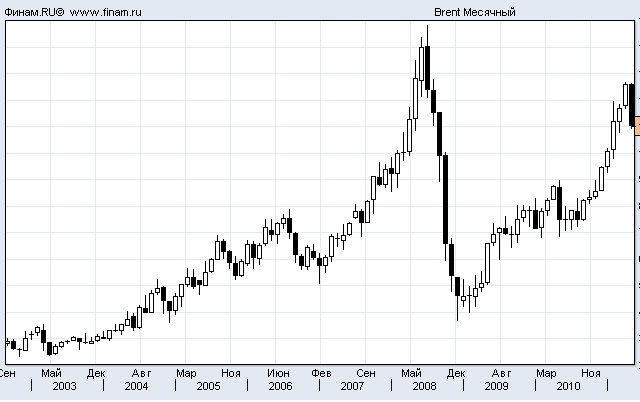Image resolution: width=640 pixels, height=402 pixels.
Task: Click the Финам.RU© copyright label
Action: tap(34, 13)
